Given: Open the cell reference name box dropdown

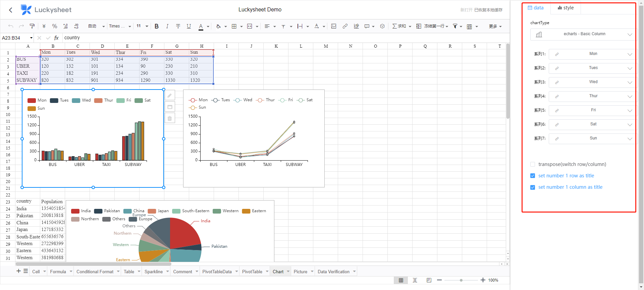Looking at the screenshot, I should point(31,38).
